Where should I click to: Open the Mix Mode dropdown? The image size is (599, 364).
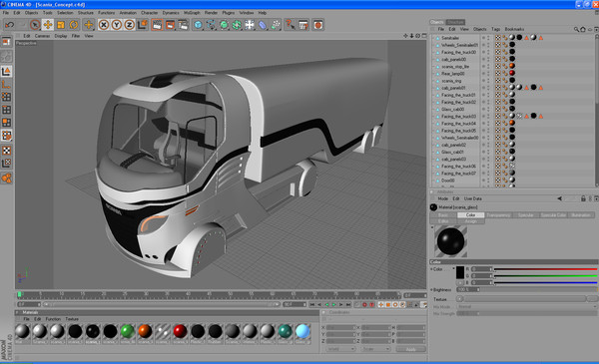coord(526,306)
